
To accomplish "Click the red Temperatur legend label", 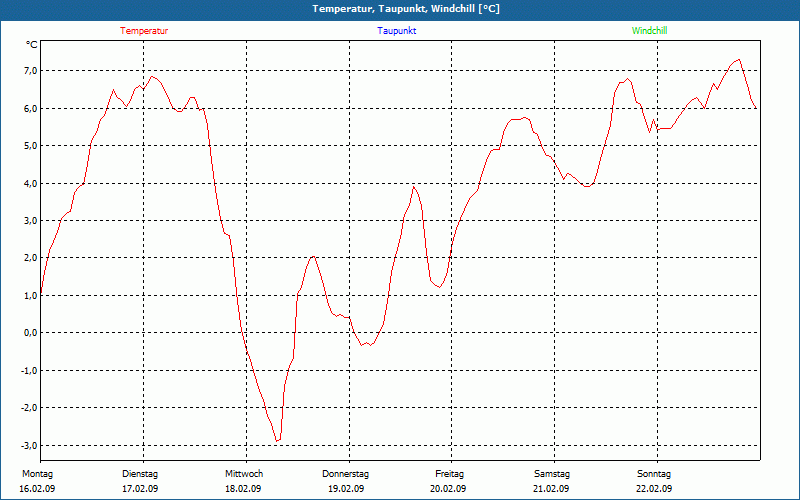I will tap(144, 31).
